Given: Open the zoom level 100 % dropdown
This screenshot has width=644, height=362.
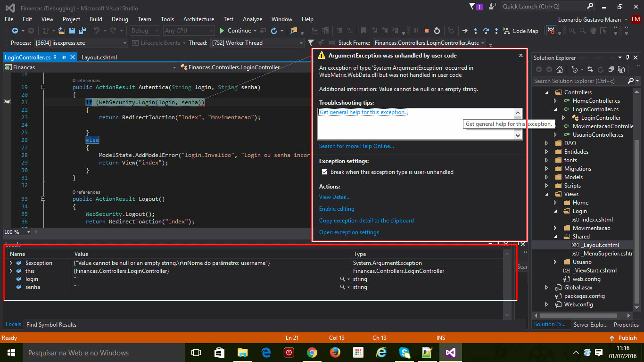Looking at the screenshot, I should point(28,232).
